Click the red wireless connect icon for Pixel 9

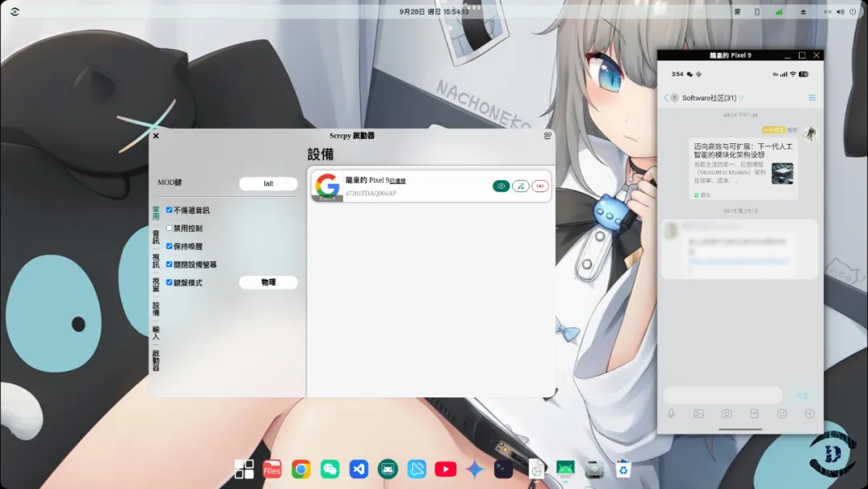[540, 186]
